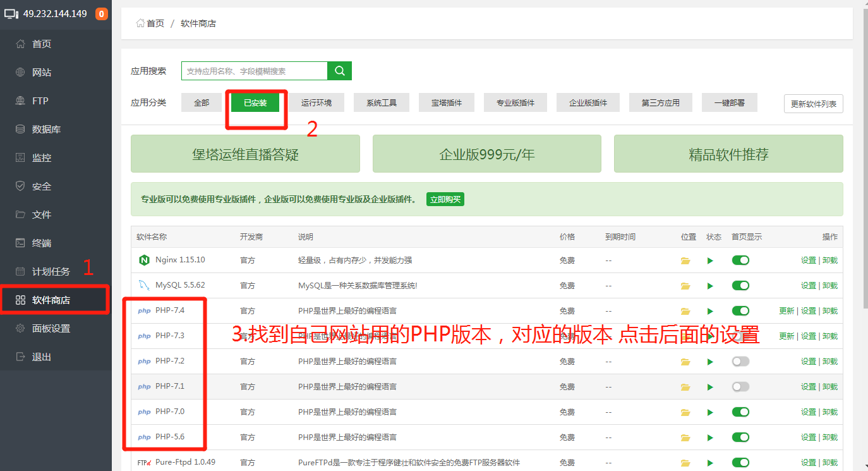The height and width of the screenshot is (471, 868).
Task: Click PHP-7.2 running status play icon
Action: coord(710,362)
